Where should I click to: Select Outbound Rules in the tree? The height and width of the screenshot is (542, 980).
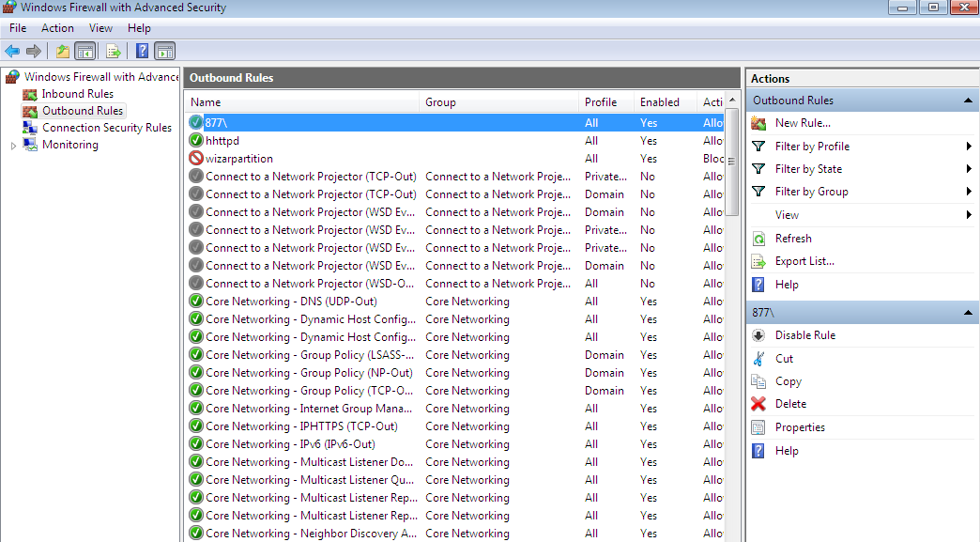click(x=83, y=111)
